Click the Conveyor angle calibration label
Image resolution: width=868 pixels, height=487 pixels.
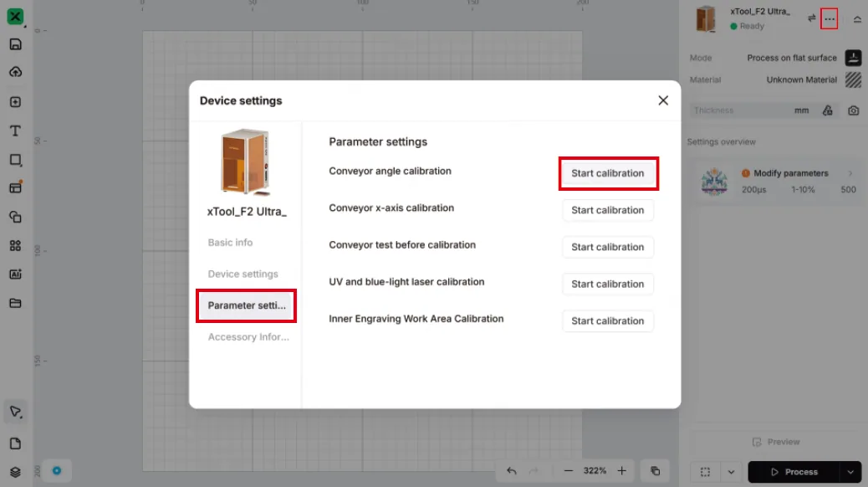[x=390, y=171]
